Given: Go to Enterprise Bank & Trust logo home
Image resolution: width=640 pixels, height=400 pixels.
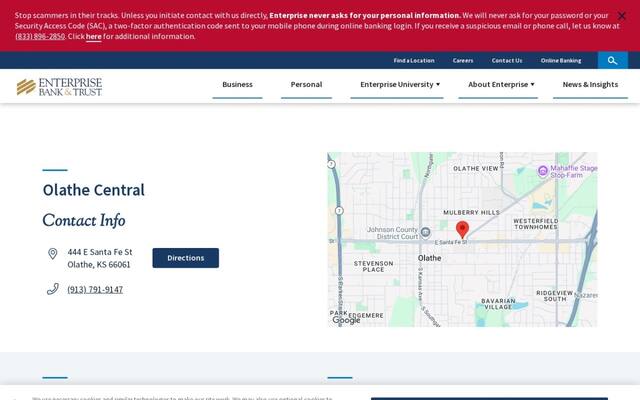Looking at the screenshot, I should pos(60,87).
